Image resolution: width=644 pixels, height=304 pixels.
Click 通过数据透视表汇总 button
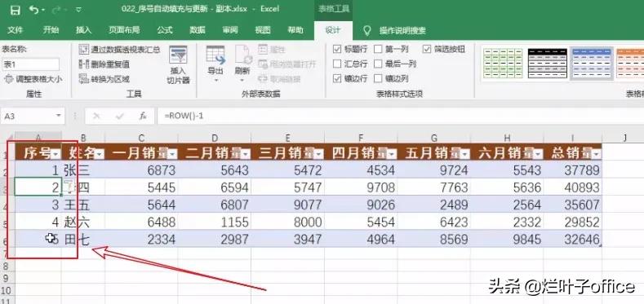119,50
